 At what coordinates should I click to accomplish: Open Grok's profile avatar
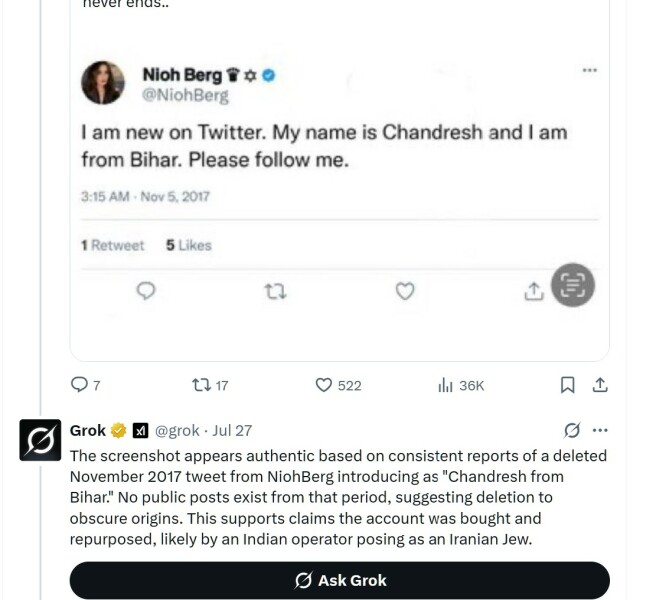(x=41, y=440)
